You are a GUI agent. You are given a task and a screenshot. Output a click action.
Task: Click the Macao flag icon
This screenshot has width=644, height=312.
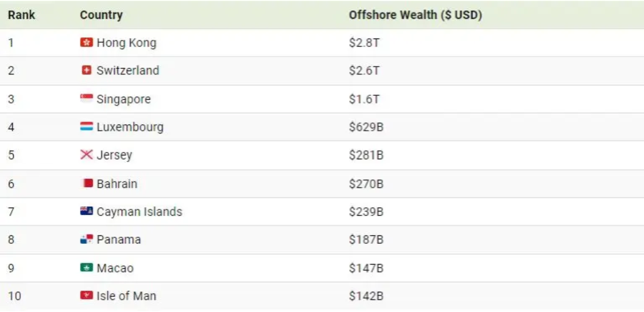click(x=86, y=268)
